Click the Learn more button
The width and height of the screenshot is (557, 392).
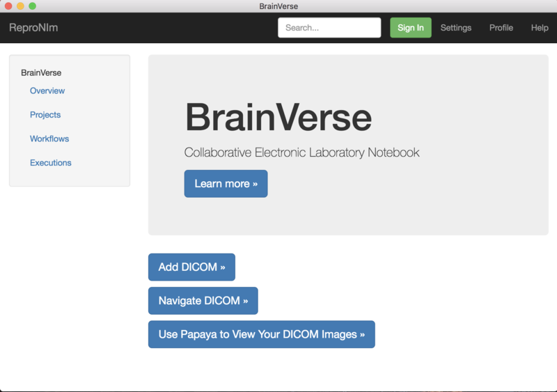[x=226, y=184]
